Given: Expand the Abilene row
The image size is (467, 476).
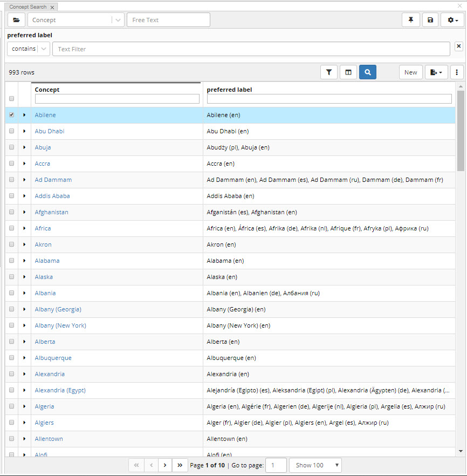Looking at the screenshot, I should [x=24, y=115].
